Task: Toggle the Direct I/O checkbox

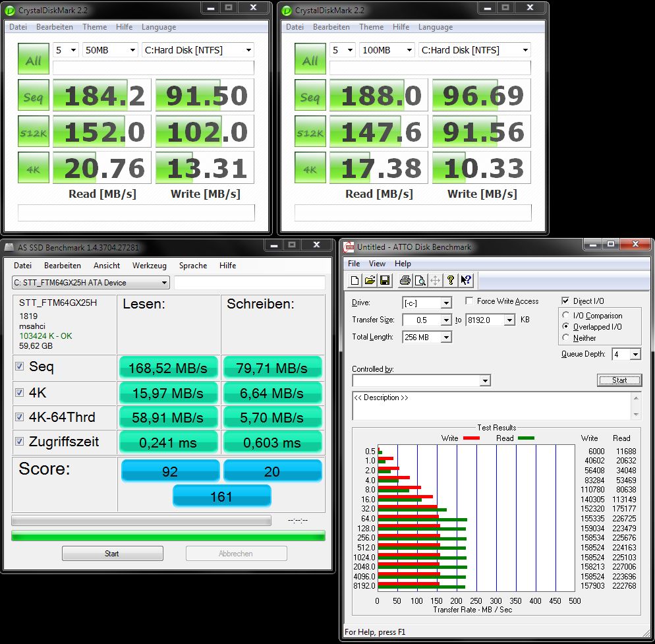Action: coord(565,301)
